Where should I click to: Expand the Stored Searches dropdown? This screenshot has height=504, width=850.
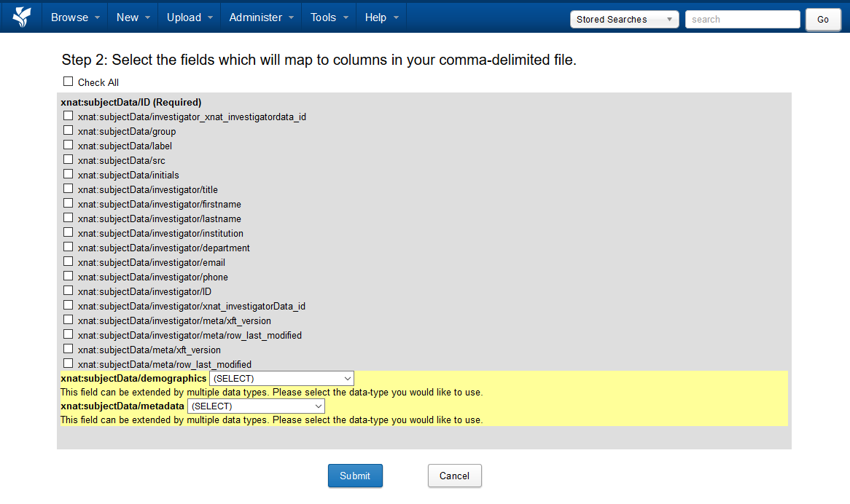tap(624, 20)
